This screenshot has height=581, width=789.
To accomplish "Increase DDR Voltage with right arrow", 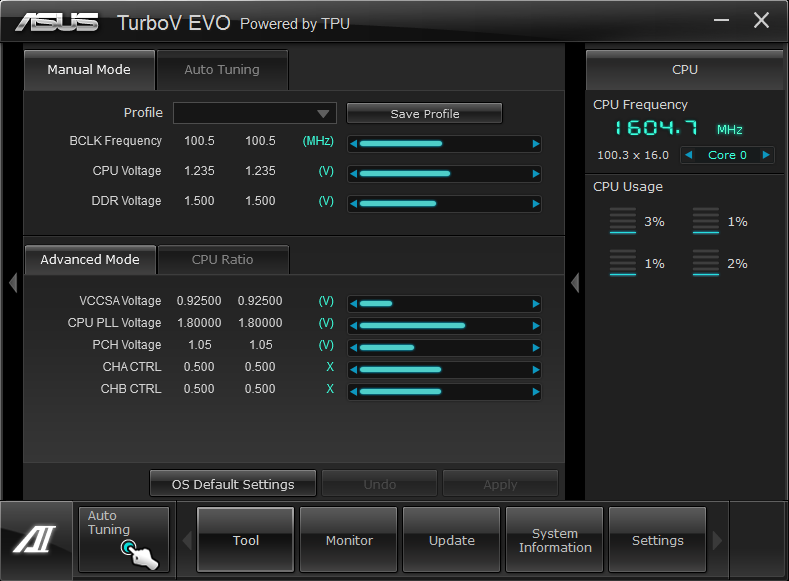I will (x=536, y=204).
